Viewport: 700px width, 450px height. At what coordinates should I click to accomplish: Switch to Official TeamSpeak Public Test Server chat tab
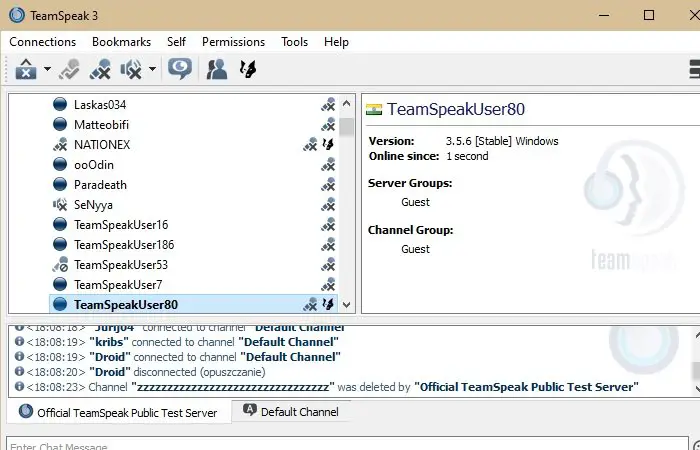(x=119, y=412)
